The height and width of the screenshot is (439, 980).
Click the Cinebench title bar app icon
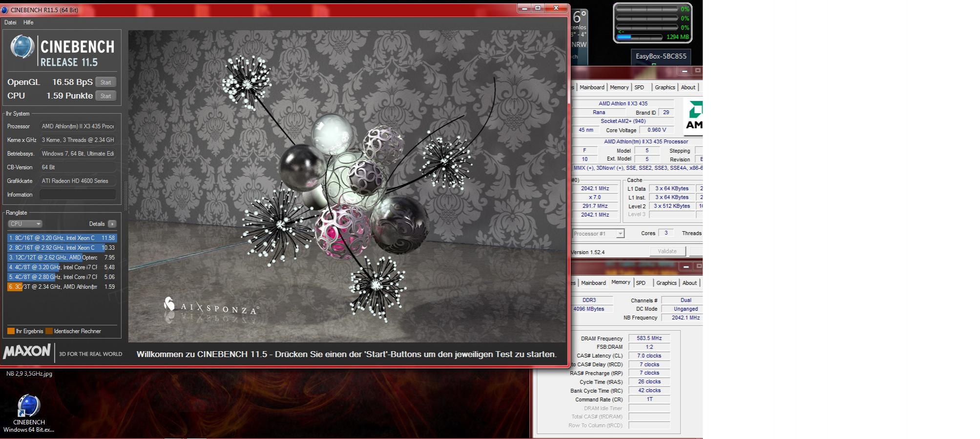click(x=4, y=10)
